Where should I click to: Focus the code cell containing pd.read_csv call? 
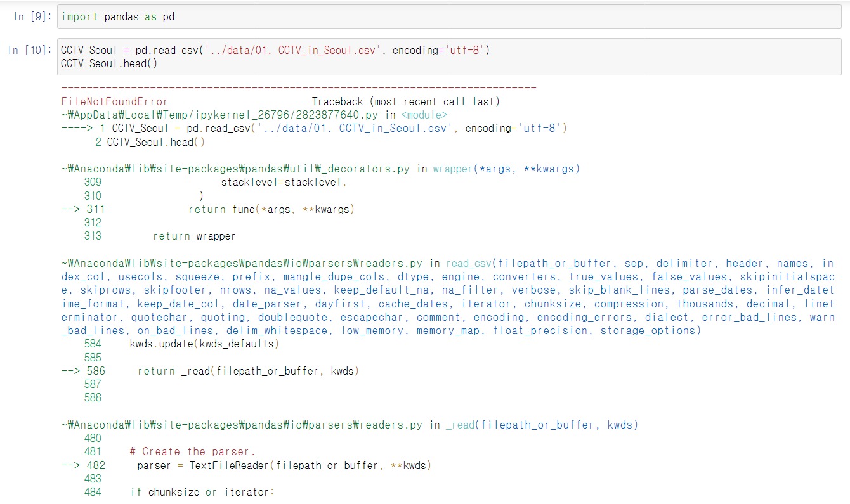pyautogui.click(x=449, y=57)
